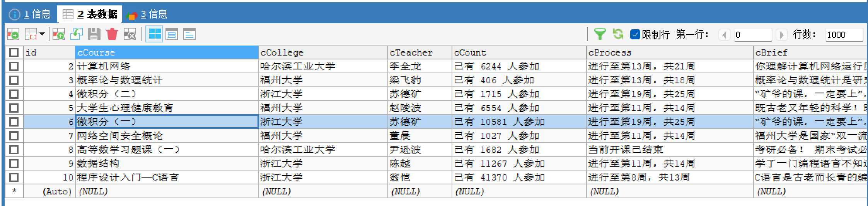Check the row checkbox for 微积分（一）

pyautogui.click(x=14, y=122)
